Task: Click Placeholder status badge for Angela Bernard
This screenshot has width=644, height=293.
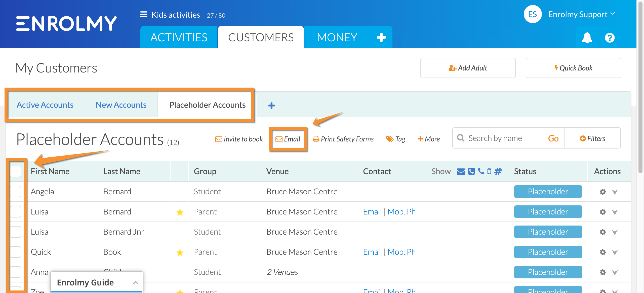Action: (x=548, y=192)
